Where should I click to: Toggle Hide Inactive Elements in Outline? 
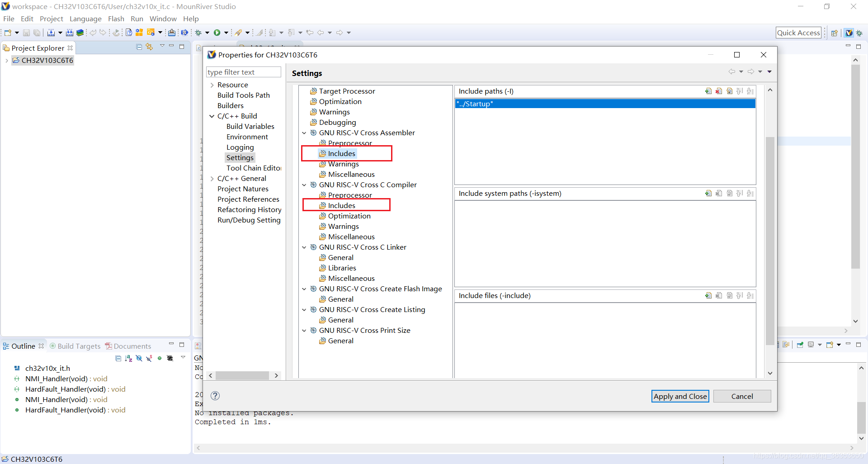pyautogui.click(x=170, y=358)
